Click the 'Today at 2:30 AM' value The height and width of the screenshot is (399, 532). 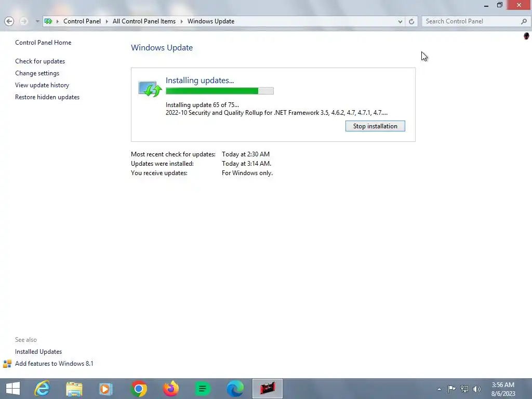(246, 154)
